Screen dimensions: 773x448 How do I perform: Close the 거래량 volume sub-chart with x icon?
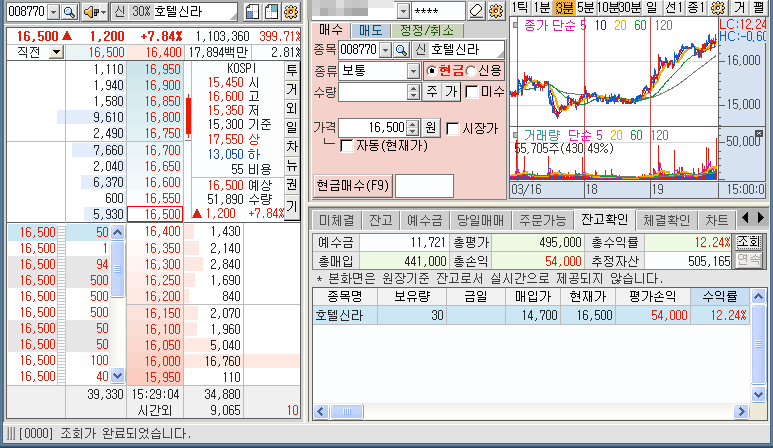(759, 134)
